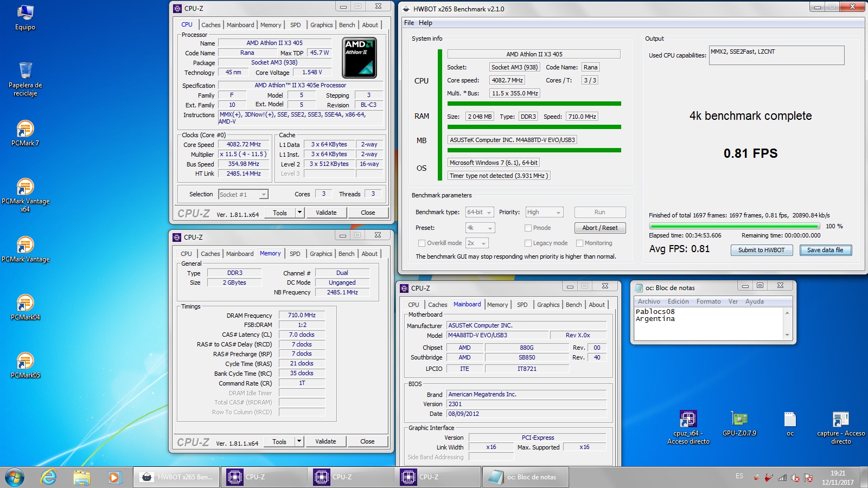
Task: Click Save data file button
Action: click(x=825, y=250)
